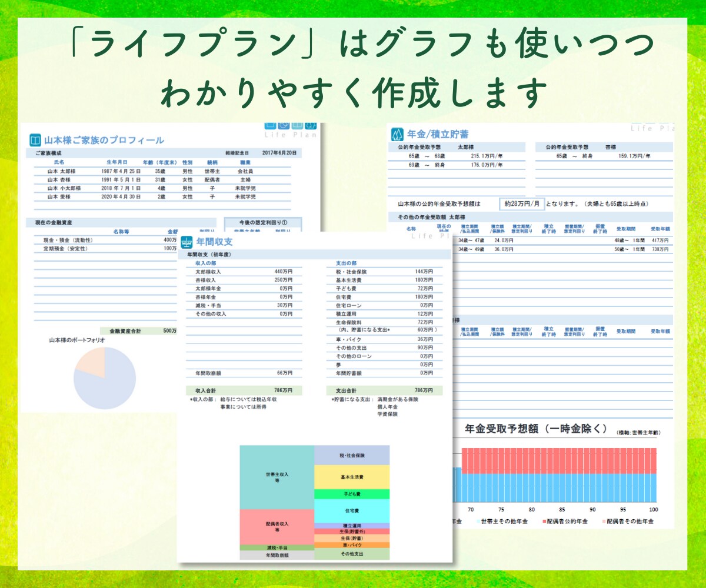Click the 杏様収入 250万円 row
The width and height of the screenshot is (706, 588).
pos(244,280)
